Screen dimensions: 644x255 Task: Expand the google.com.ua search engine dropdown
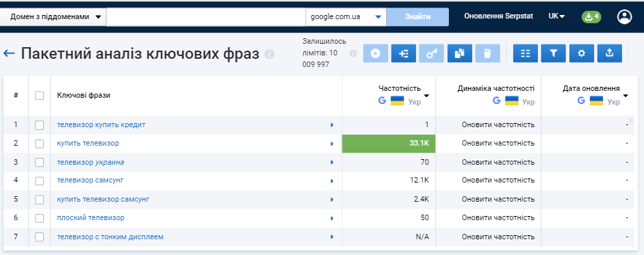(346, 17)
